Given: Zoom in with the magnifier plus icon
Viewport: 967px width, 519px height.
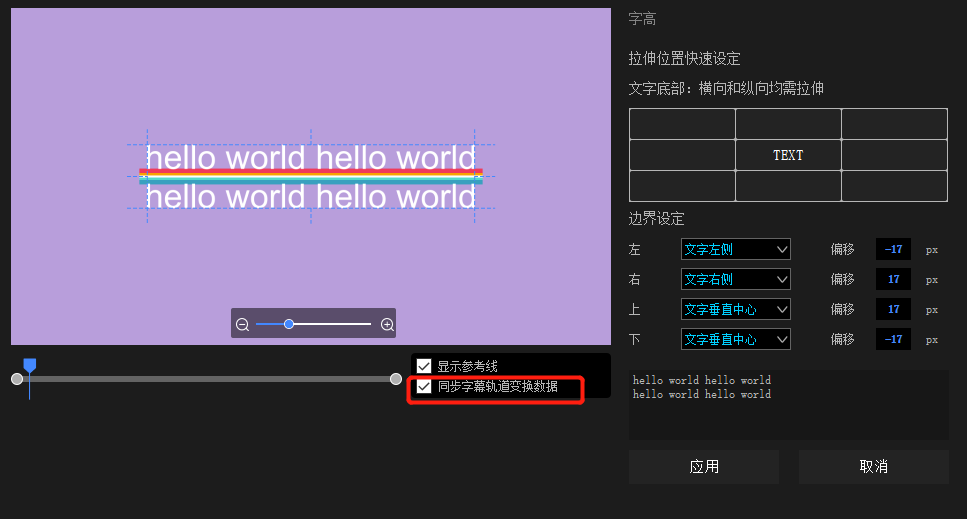Looking at the screenshot, I should click(387, 324).
